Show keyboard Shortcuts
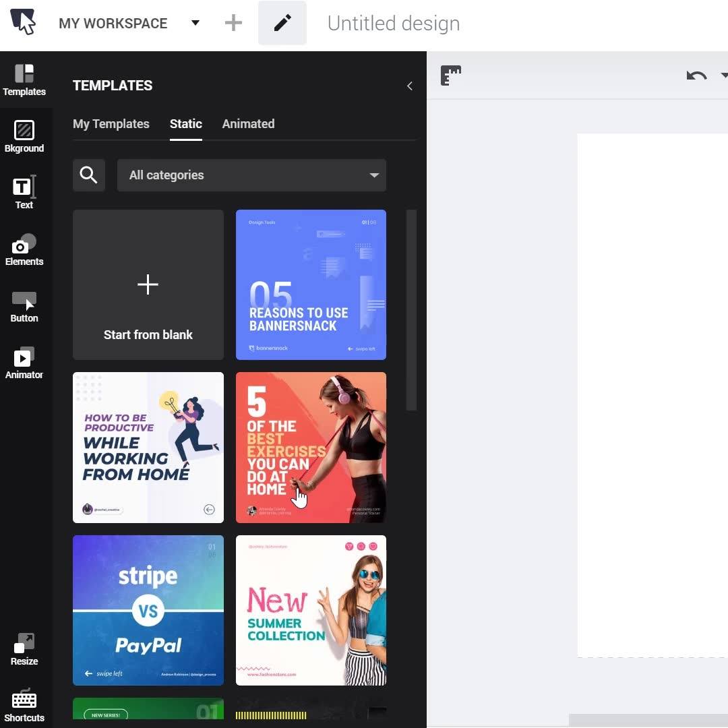728x728 pixels. (x=24, y=706)
